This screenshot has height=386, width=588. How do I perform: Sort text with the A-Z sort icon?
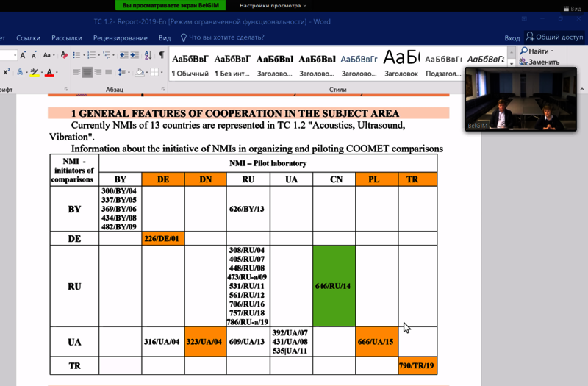tap(148, 55)
